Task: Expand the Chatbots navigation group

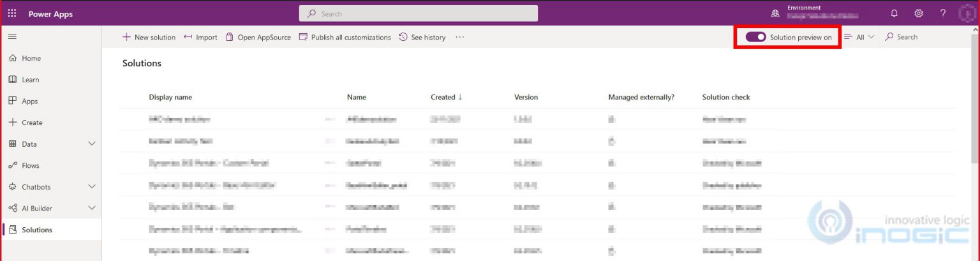Action: tap(91, 187)
